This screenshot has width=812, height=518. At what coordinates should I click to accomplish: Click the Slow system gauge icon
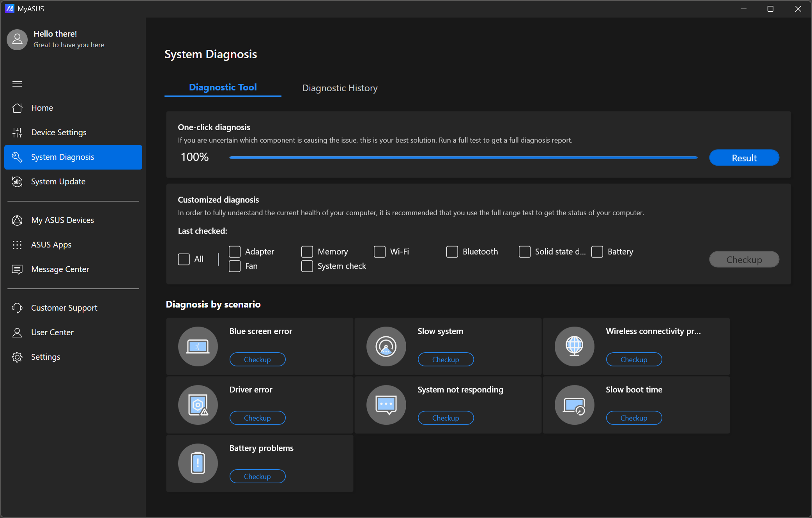click(x=386, y=346)
